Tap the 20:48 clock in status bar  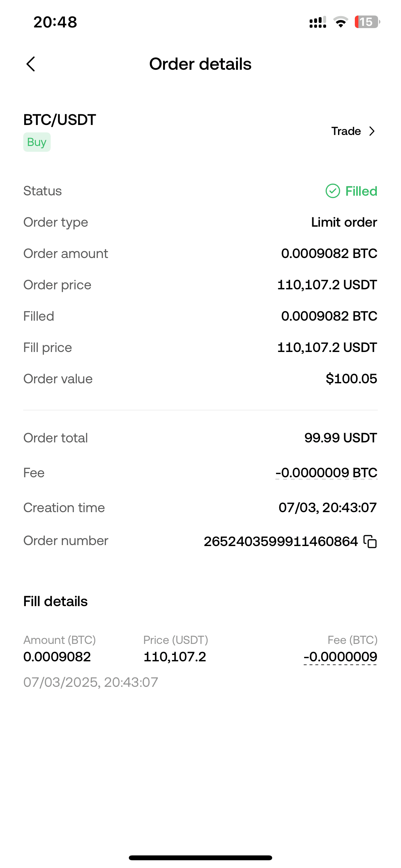pos(55,22)
